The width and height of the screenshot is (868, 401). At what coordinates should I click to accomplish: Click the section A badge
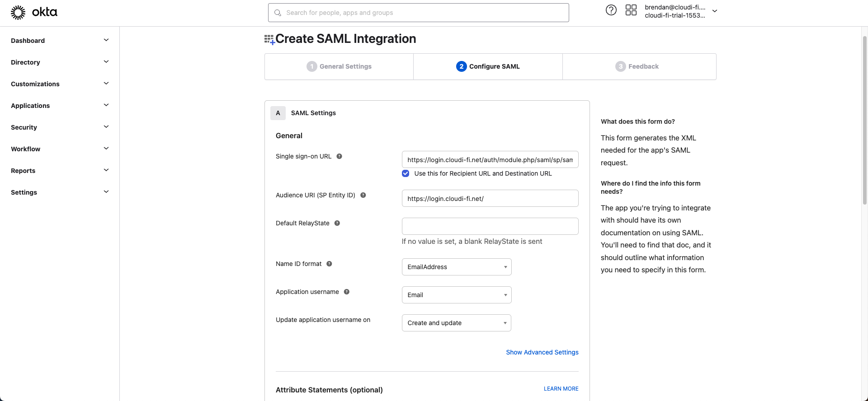(278, 113)
